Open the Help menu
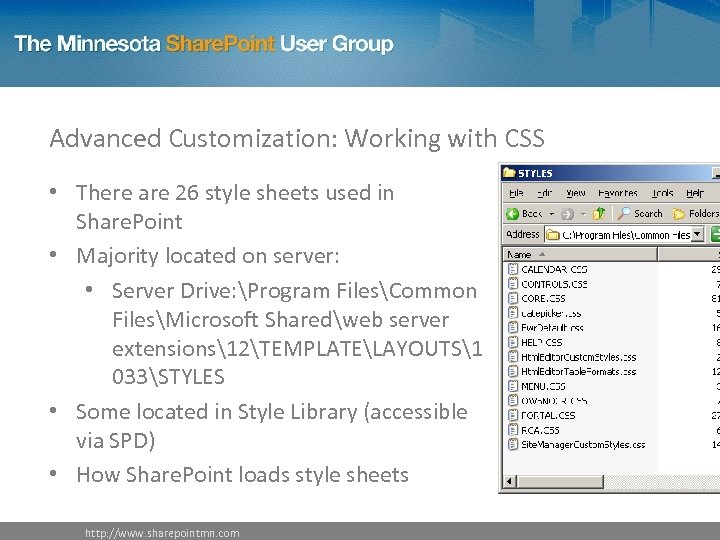This screenshot has width=720, height=540. coord(695,193)
